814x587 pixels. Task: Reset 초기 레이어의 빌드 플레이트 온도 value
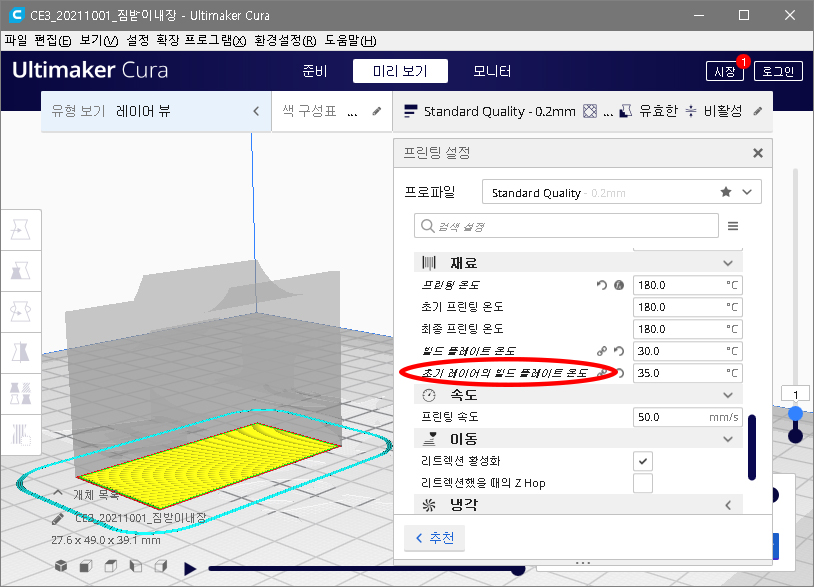(x=620, y=373)
